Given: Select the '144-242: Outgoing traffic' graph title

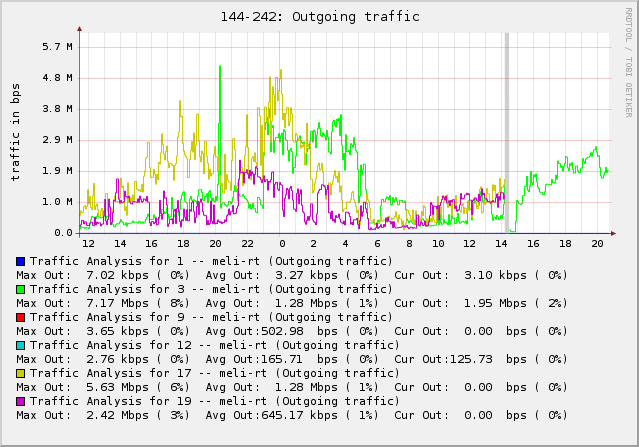Looking at the screenshot, I should 319,16.
